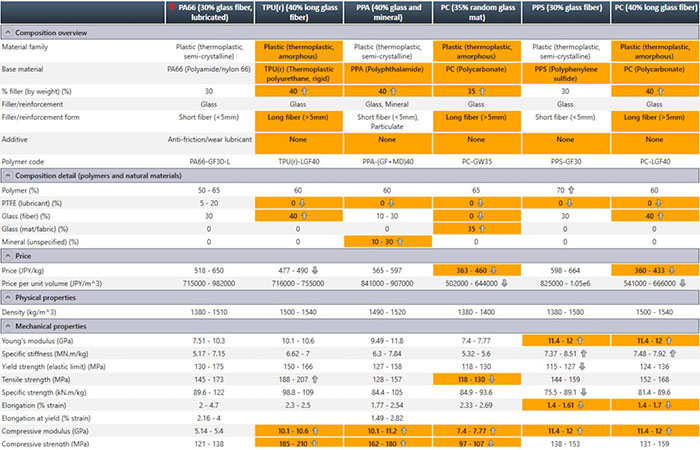Select PA66 (30% glass fiber, lubricated) column header
The height and width of the screenshot is (450, 700).
tap(210, 12)
